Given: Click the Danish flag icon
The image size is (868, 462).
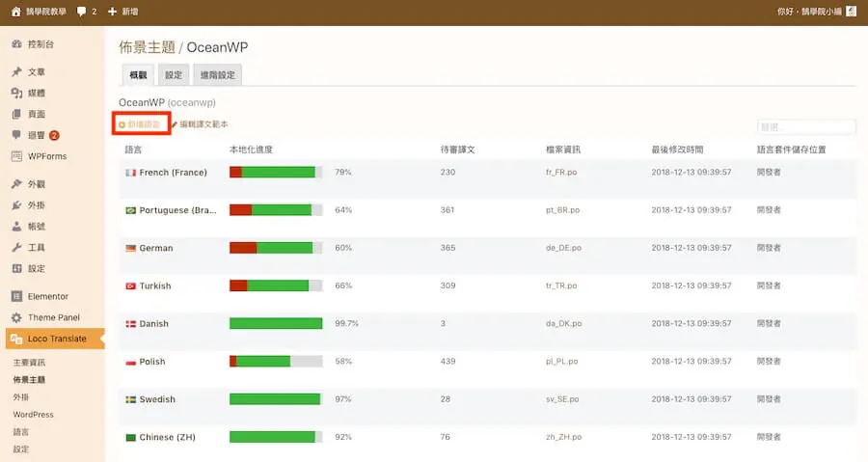Looking at the screenshot, I should pyautogui.click(x=130, y=324).
